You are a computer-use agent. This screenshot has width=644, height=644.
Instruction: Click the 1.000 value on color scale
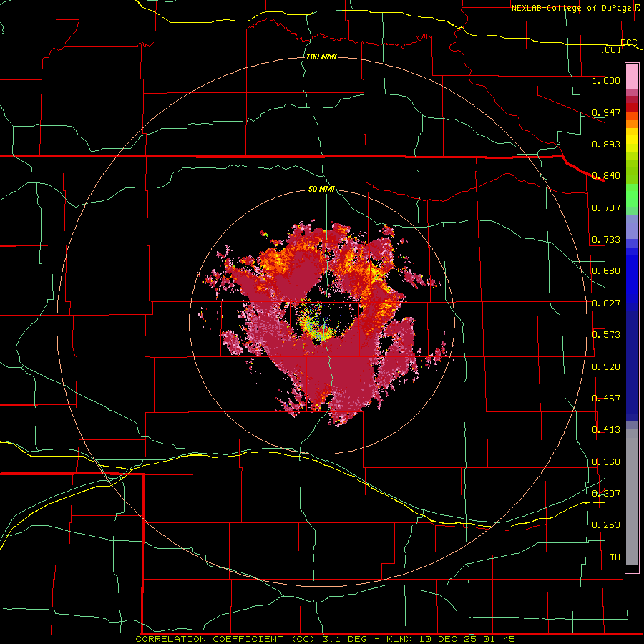[x=606, y=80]
